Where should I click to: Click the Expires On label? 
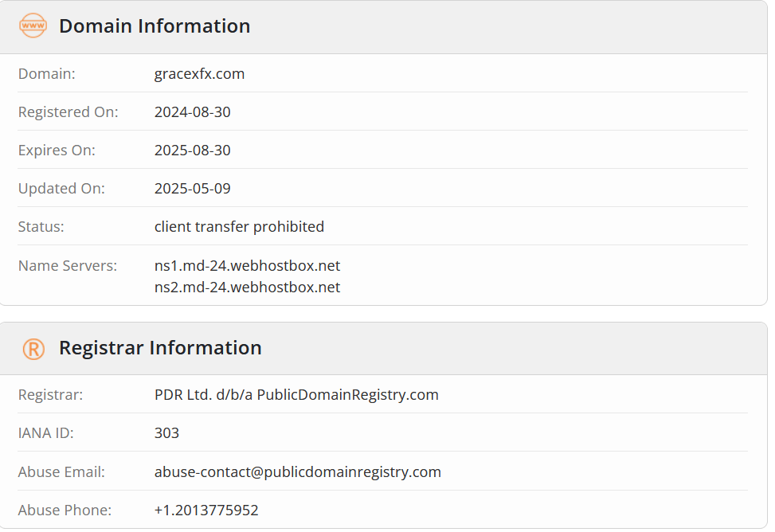coord(57,151)
